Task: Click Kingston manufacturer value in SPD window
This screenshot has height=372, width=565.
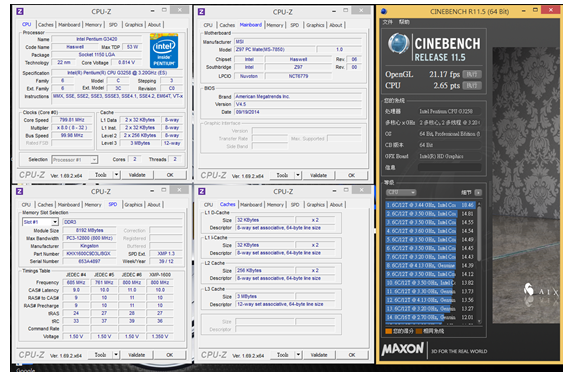Action: [89, 245]
